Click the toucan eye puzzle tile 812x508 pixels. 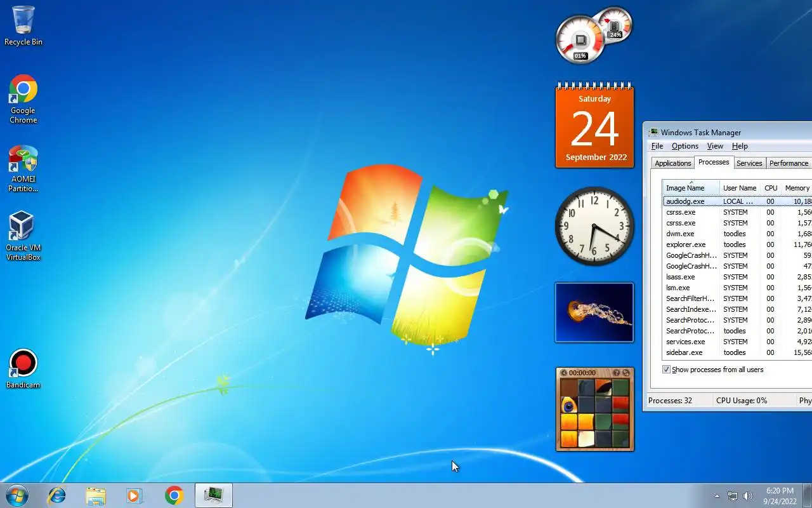coord(569,404)
